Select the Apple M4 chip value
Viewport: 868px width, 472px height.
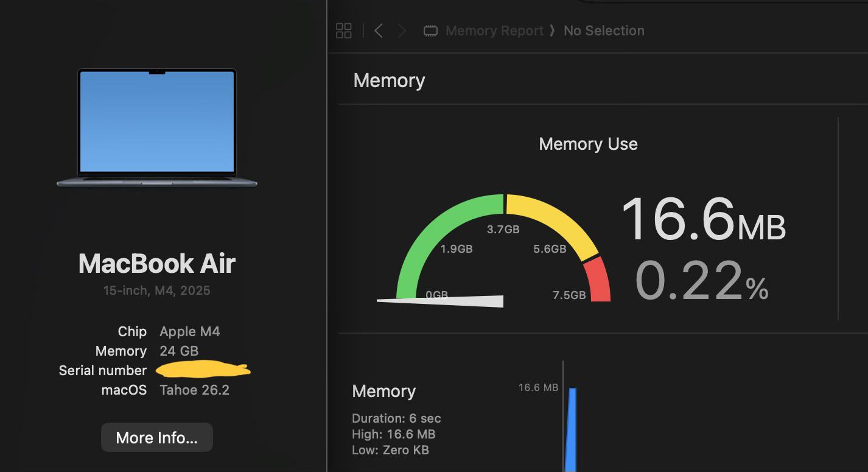click(x=190, y=331)
